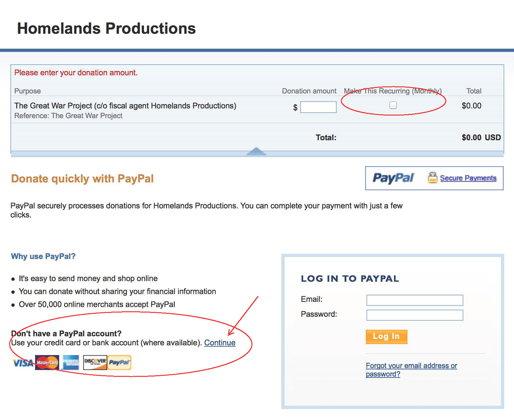
Task: Click the Why use PayPal? heading
Action: pyautogui.click(x=43, y=256)
